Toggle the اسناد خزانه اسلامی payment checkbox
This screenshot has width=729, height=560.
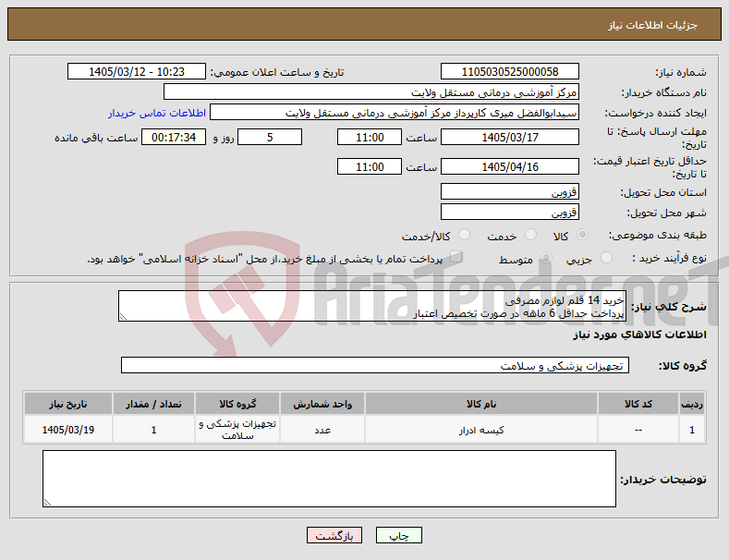456,257
